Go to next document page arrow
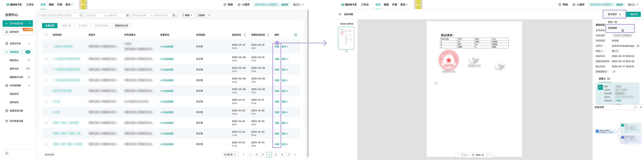 click(469, 155)
